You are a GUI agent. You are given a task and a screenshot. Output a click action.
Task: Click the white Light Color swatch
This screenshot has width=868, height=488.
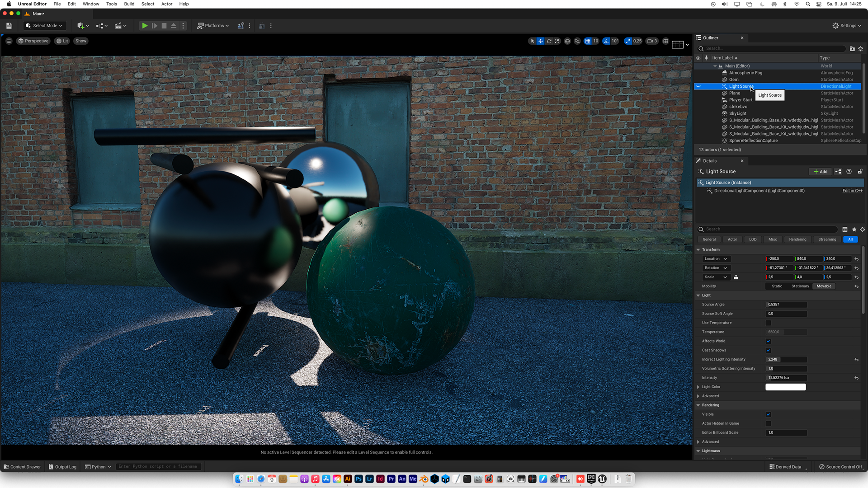click(785, 387)
